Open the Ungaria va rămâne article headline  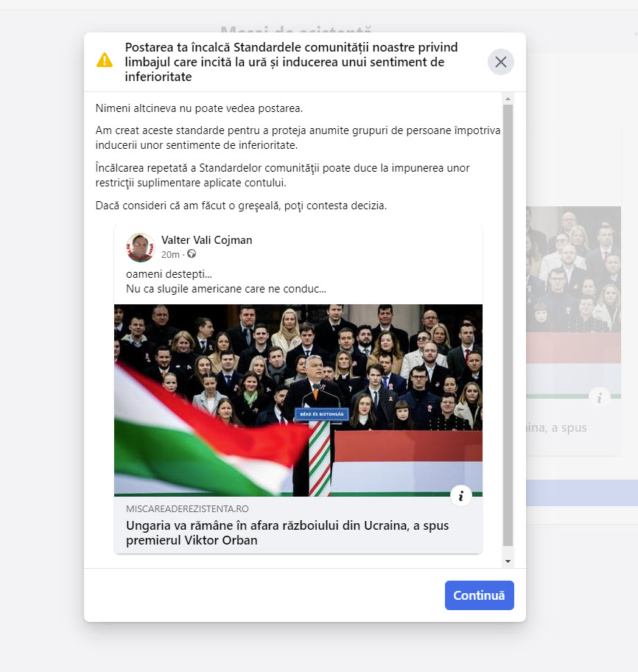(x=287, y=532)
